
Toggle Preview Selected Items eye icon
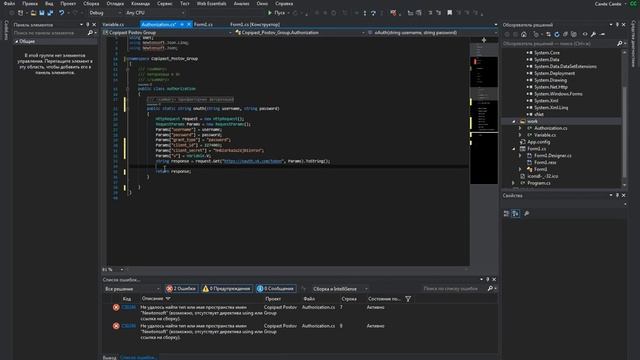point(585,34)
